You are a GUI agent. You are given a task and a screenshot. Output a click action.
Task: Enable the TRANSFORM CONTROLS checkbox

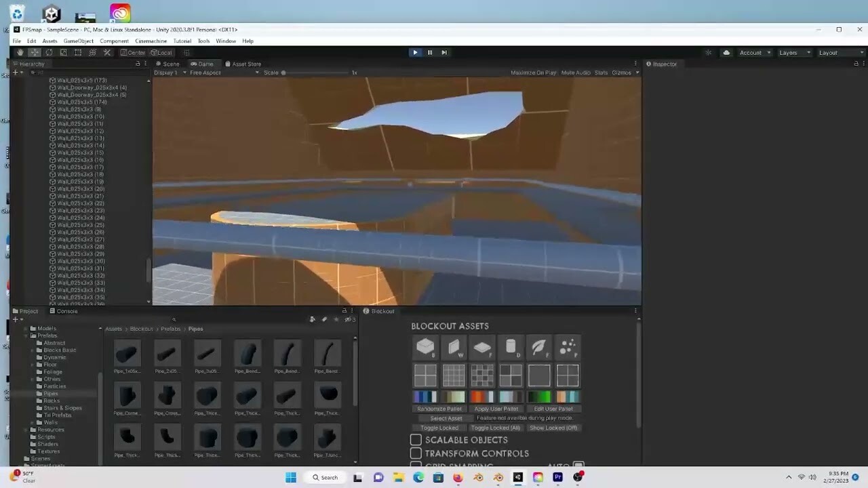tap(416, 453)
